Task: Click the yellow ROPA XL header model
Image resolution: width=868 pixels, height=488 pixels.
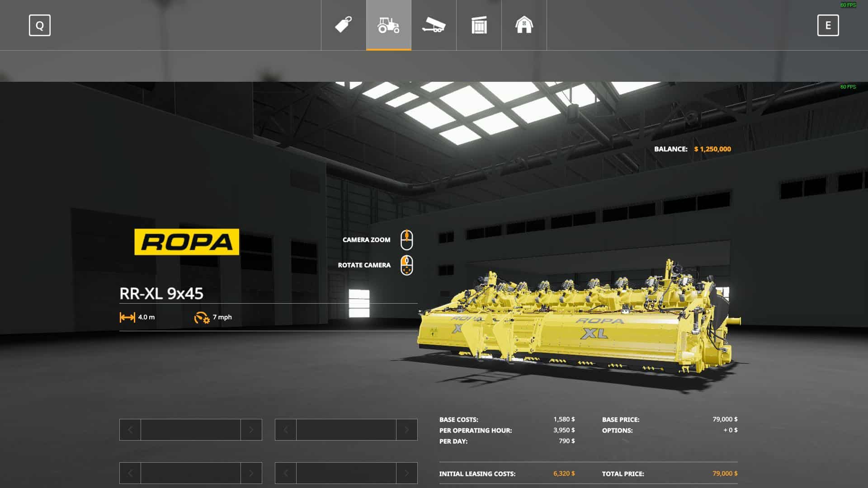Action: (x=579, y=325)
